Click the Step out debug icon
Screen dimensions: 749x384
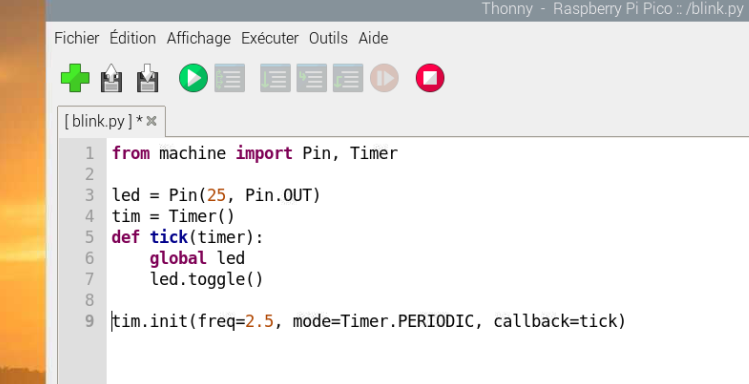(x=348, y=78)
